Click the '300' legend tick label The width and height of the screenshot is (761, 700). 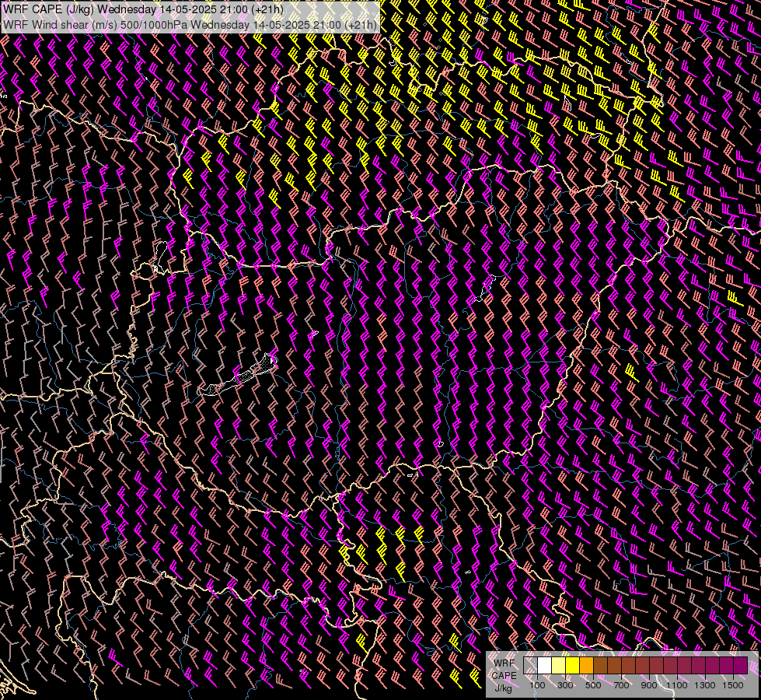(x=565, y=685)
